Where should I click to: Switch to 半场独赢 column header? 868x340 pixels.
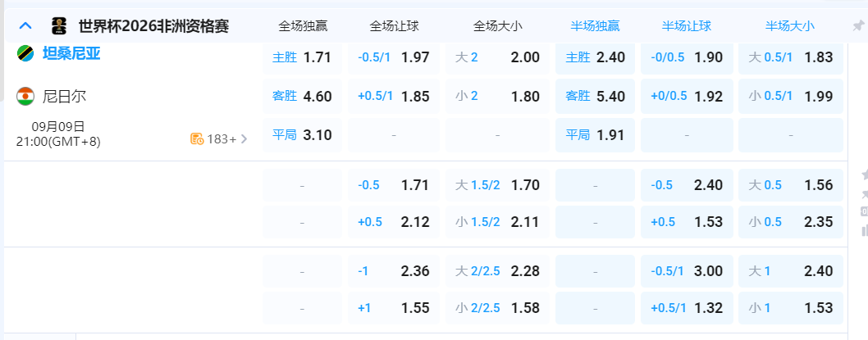pyautogui.click(x=595, y=25)
